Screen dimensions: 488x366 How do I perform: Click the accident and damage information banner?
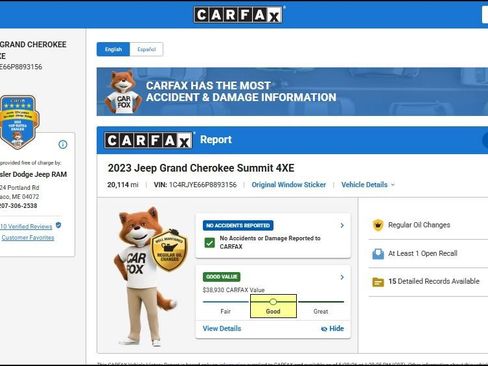tap(292, 92)
